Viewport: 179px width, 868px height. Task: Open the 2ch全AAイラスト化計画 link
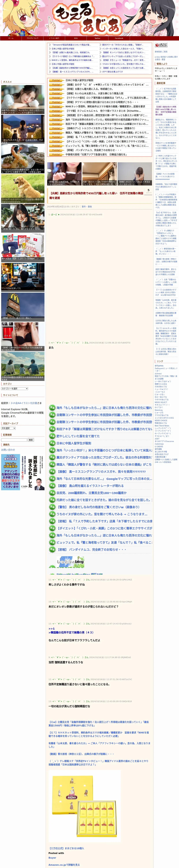tap(24, 403)
